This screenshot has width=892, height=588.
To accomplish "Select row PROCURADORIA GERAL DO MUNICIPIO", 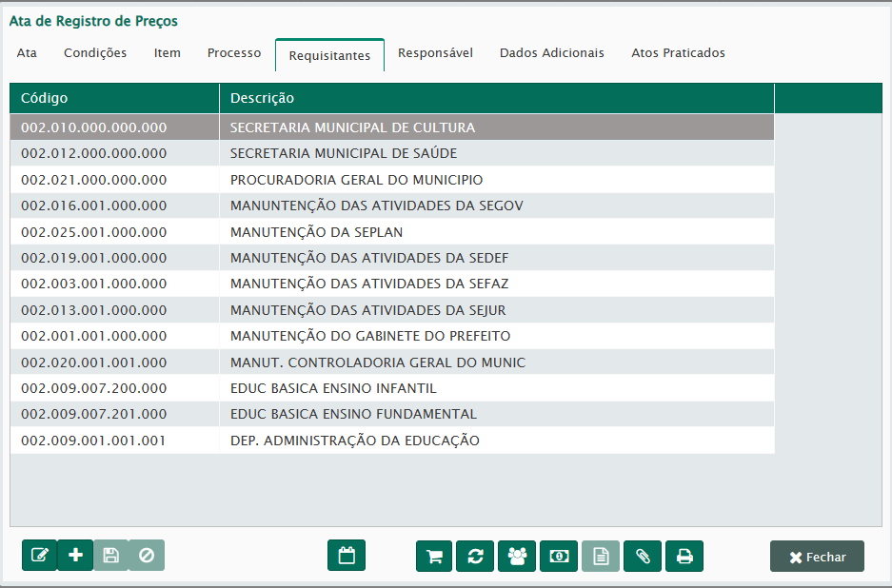I will click(356, 180).
